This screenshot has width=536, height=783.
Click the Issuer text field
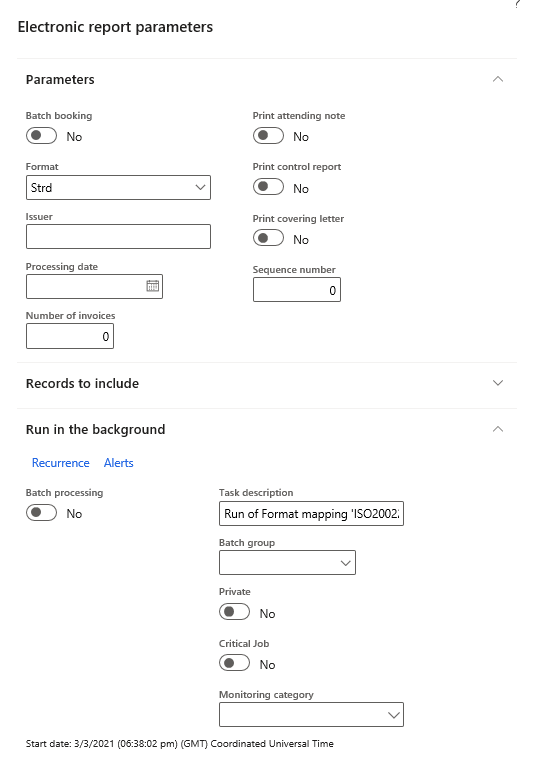118,237
